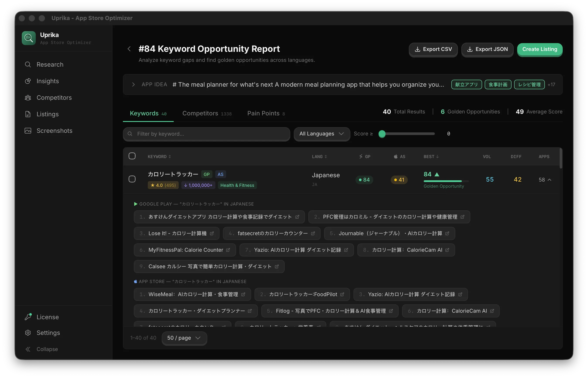Show the +17 more keyword tags

point(551,85)
